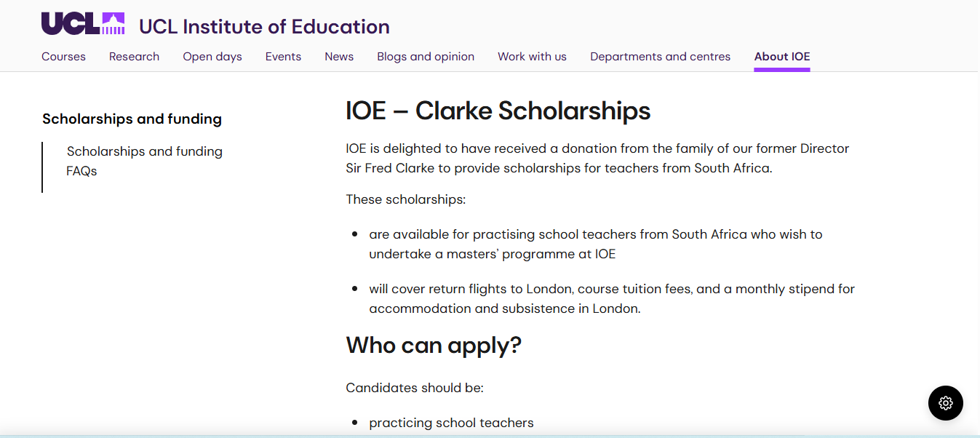This screenshot has width=980, height=438.
Task: Open the Research navigation menu
Action: click(134, 56)
